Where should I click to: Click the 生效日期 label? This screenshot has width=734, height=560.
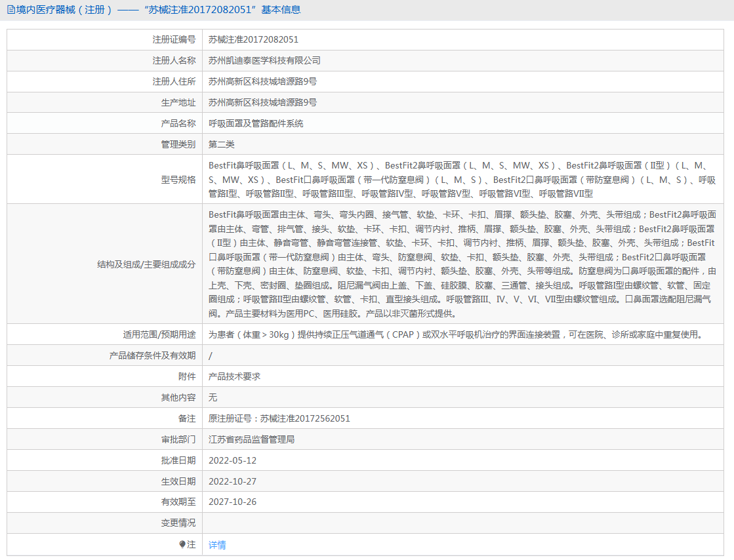click(x=178, y=481)
